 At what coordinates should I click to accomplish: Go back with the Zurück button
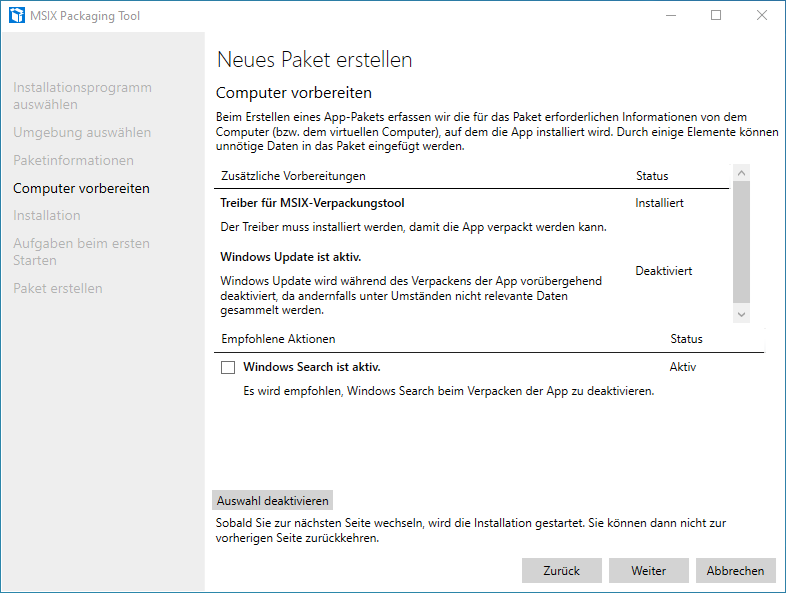point(561,570)
